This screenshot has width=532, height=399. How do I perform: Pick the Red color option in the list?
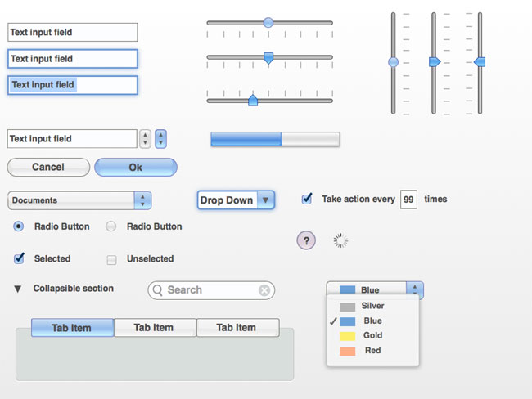372,350
